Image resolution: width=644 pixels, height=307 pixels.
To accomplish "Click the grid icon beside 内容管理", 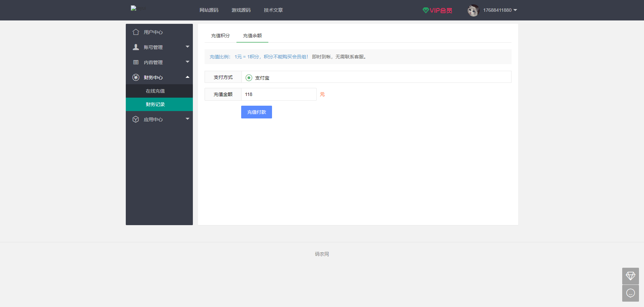I will [136, 62].
